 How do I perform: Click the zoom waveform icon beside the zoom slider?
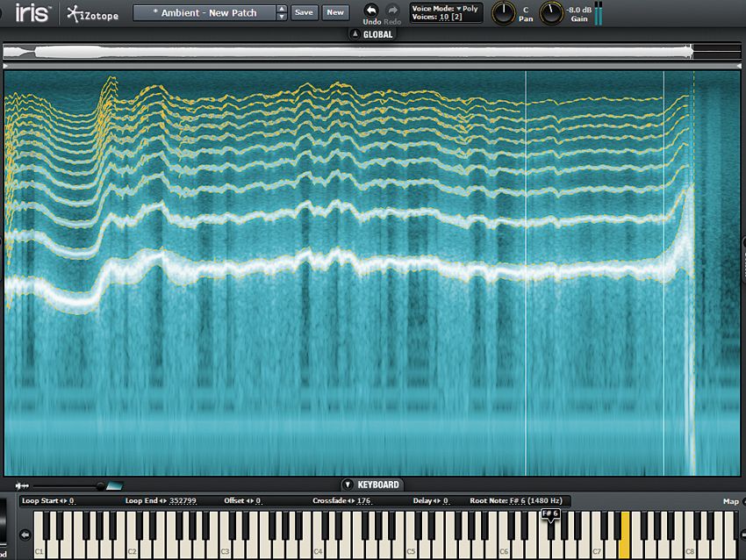[x=22, y=485]
